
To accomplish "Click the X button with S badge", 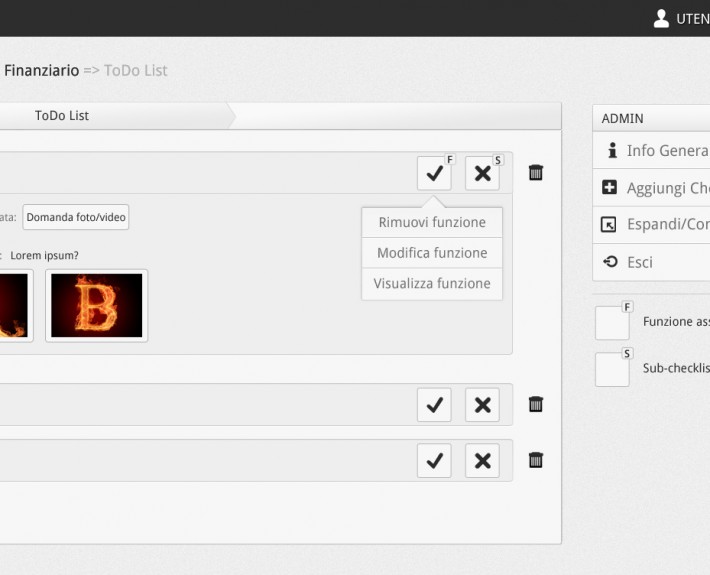I will coord(482,173).
